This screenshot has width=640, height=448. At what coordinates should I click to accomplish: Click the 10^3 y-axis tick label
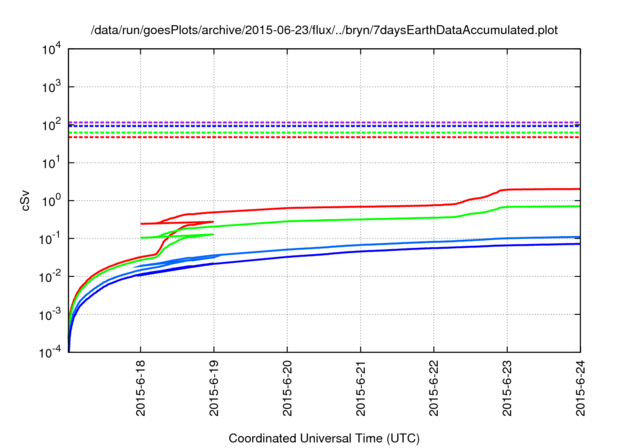coord(52,87)
